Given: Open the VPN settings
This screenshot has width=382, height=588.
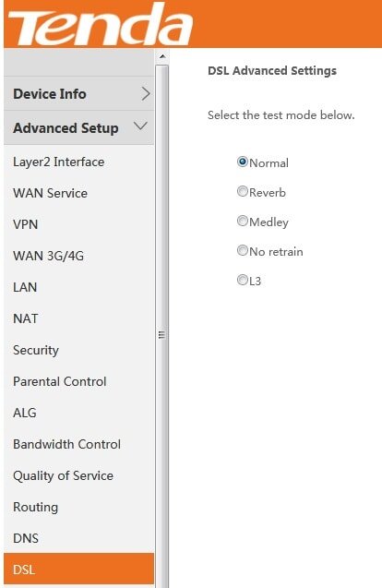Looking at the screenshot, I should point(26,224).
